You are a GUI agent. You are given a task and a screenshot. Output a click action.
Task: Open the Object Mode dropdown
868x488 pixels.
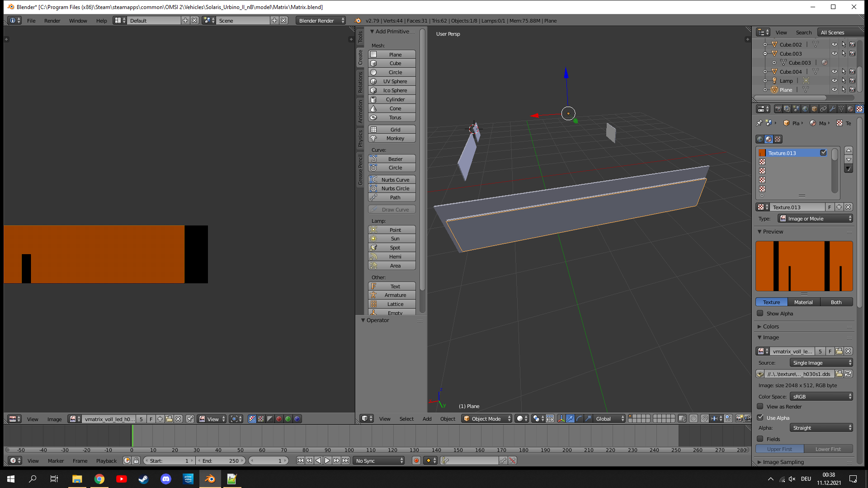tap(486, 418)
